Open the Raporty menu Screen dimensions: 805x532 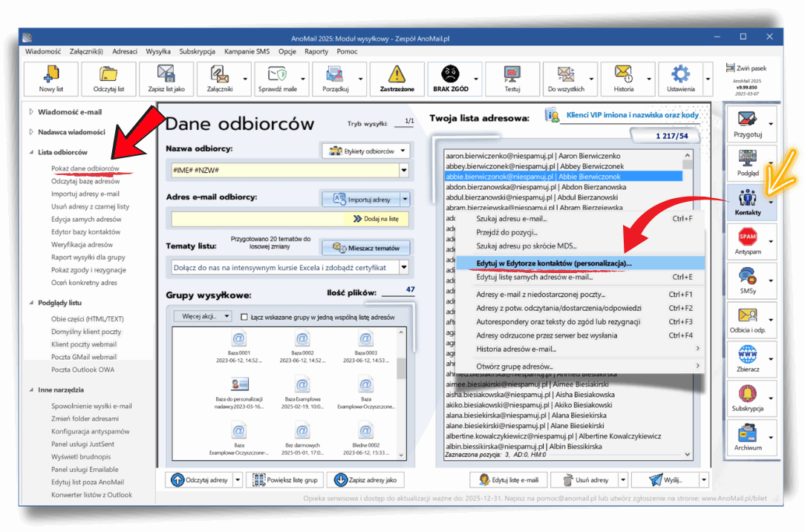click(316, 51)
